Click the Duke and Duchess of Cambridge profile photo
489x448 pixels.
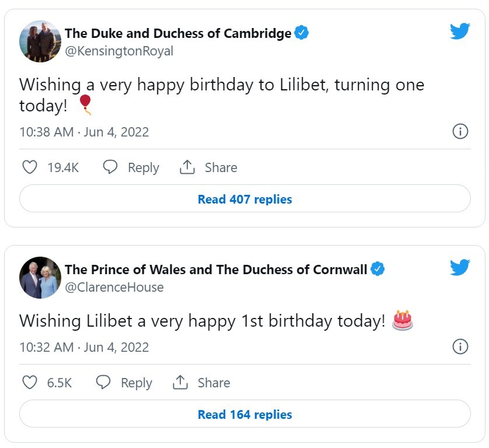pos(40,41)
